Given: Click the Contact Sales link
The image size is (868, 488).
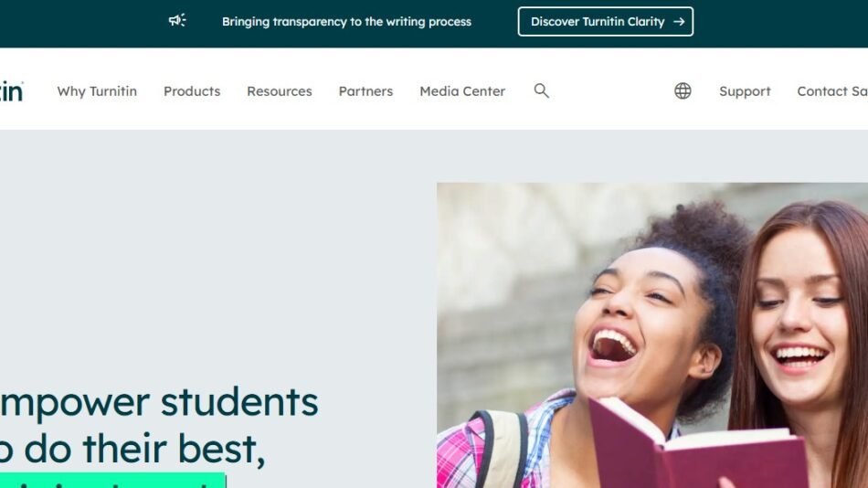Looking at the screenshot, I should 832,91.
